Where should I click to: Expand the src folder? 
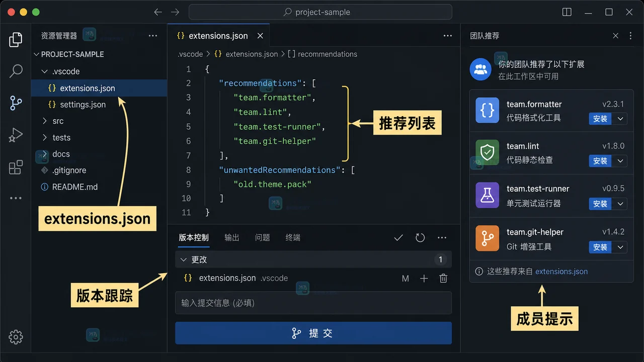(x=45, y=121)
